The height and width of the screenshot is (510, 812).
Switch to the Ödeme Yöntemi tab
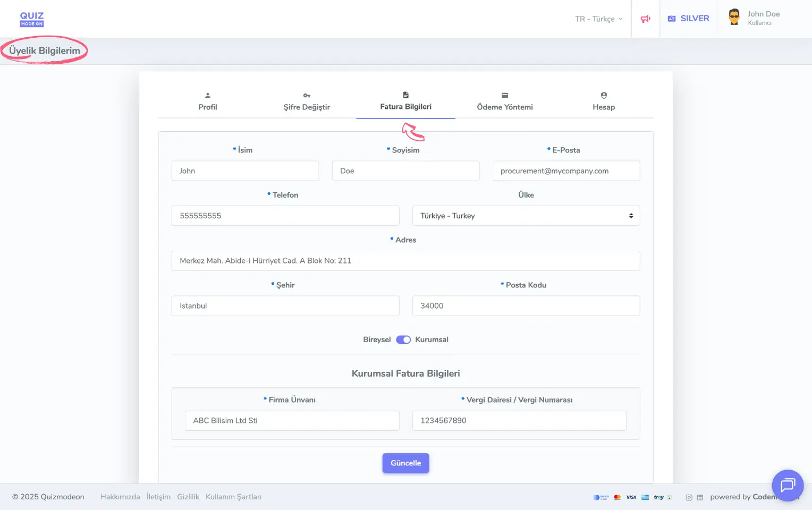504,101
